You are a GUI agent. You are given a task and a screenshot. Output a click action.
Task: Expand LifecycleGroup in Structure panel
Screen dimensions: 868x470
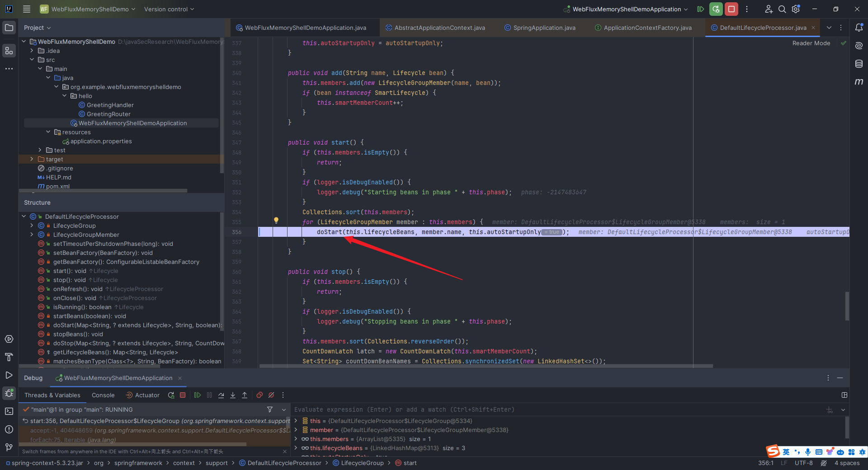click(x=32, y=226)
